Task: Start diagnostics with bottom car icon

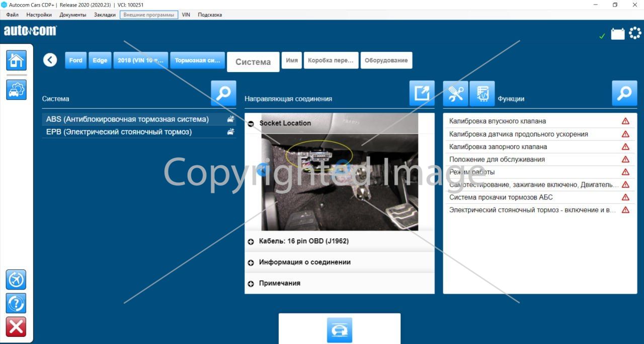Action: point(340,330)
